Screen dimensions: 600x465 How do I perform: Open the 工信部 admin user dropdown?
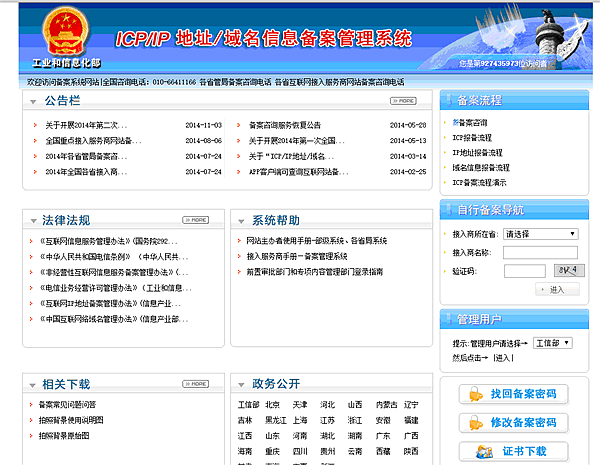[x=552, y=342]
